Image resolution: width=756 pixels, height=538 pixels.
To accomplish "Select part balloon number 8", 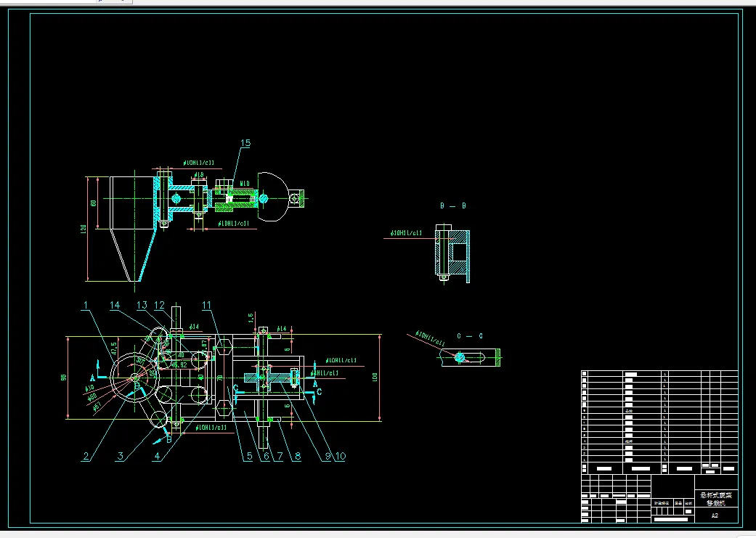I will 298,456.
